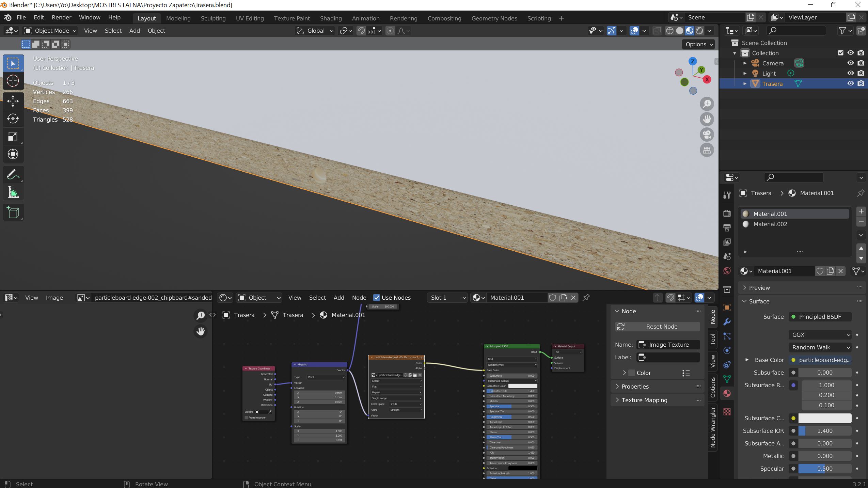This screenshot has height=488, width=868.
Task: Select the Measure ruler tool
Action: pos(13,193)
